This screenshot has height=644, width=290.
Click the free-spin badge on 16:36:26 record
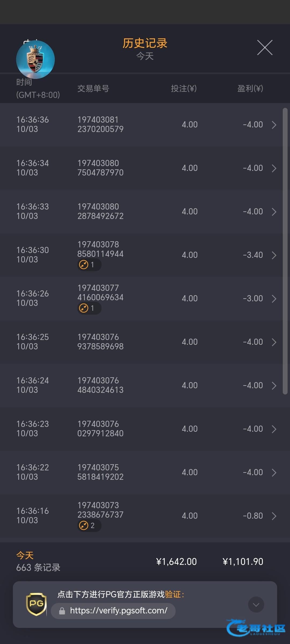click(89, 308)
